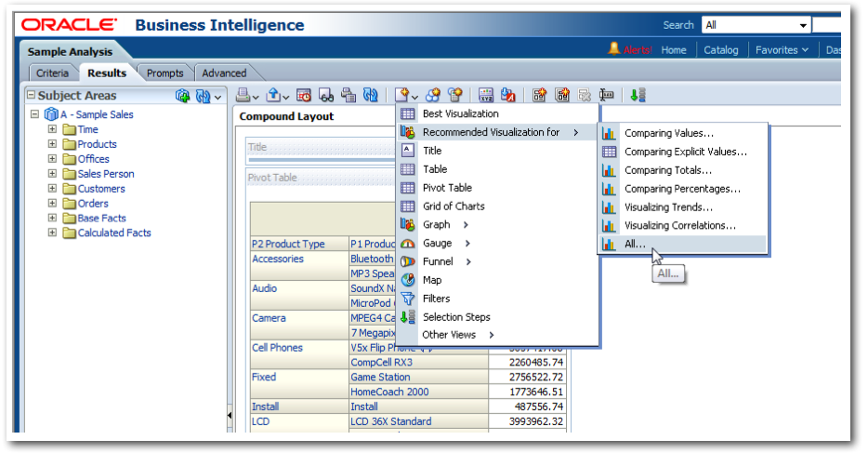Open the Favorites dropdown in header

pyautogui.click(x=783, y=50)
